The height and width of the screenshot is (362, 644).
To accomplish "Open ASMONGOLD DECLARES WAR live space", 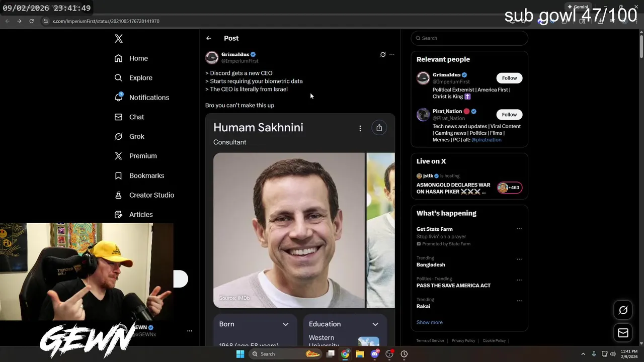I will [453, 188].
